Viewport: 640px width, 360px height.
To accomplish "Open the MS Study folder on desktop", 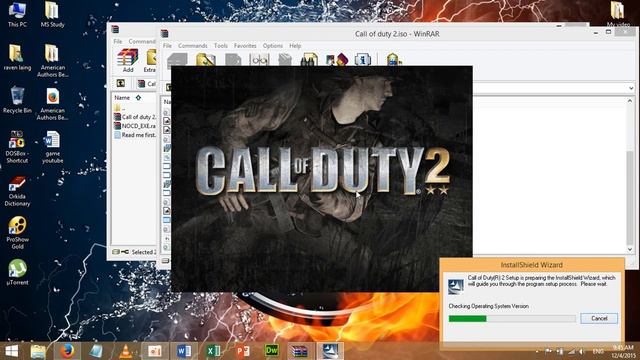I will coord(52,14).
